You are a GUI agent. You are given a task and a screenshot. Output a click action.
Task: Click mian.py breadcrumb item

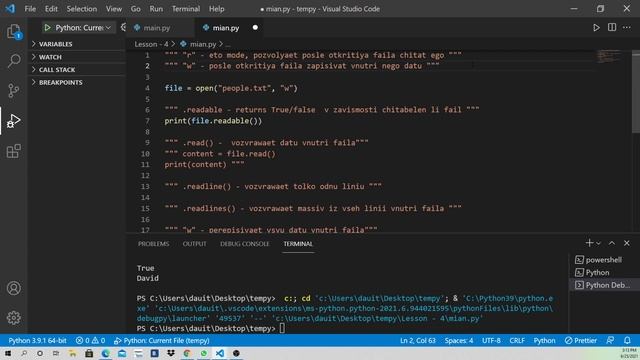pyautogui.click(x=202, y=44)
